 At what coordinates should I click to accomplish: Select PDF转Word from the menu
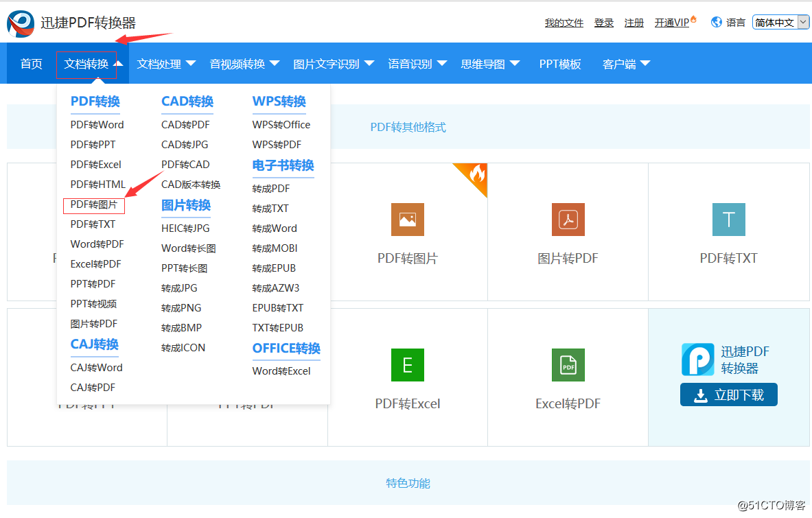tap(97, 125)
